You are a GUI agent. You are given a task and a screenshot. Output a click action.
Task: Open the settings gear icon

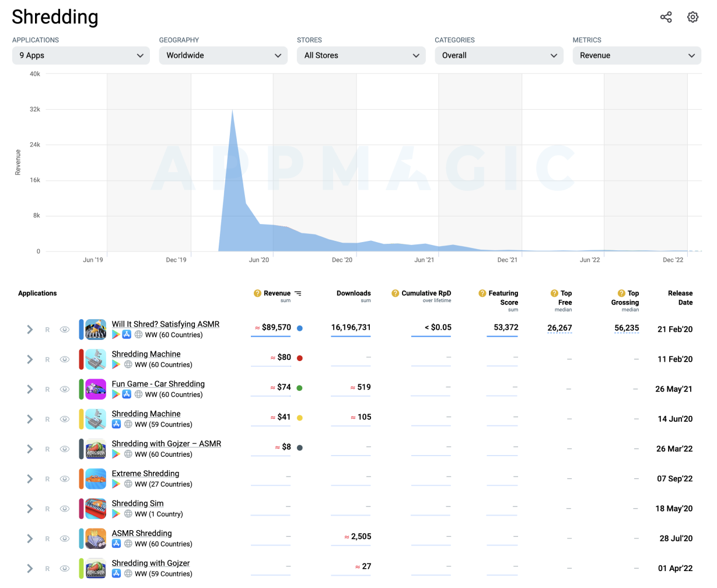tap(692, 17)
